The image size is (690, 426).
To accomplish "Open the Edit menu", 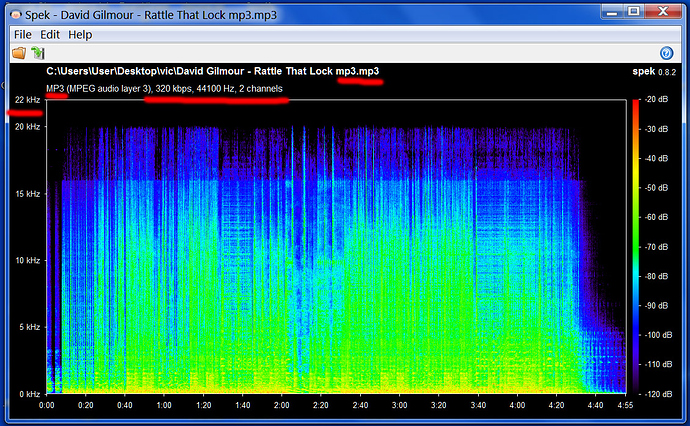I will point(51,34).
